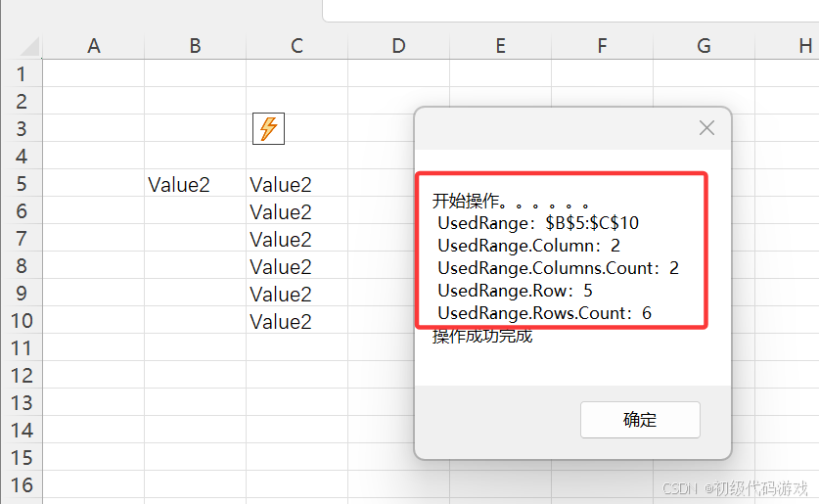
Task: Select all cells via corner triangle
Action: click(x=29, y=46)
